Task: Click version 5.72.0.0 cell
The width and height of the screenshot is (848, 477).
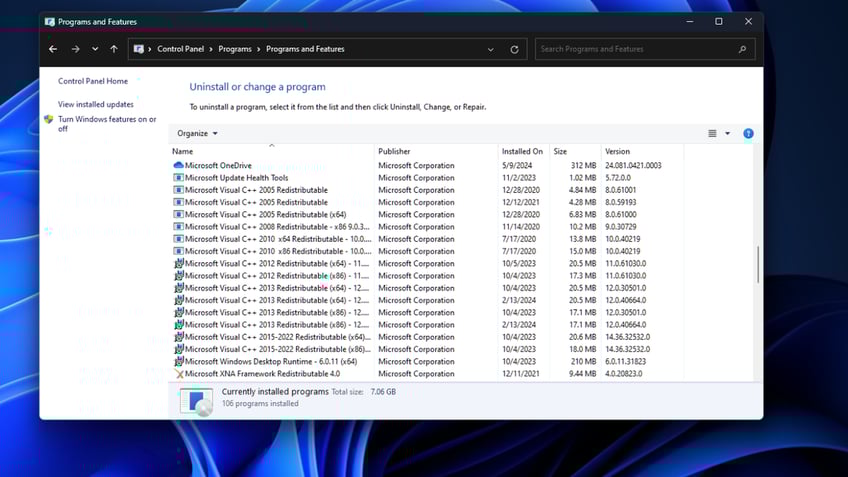Action: click(618, 178)
